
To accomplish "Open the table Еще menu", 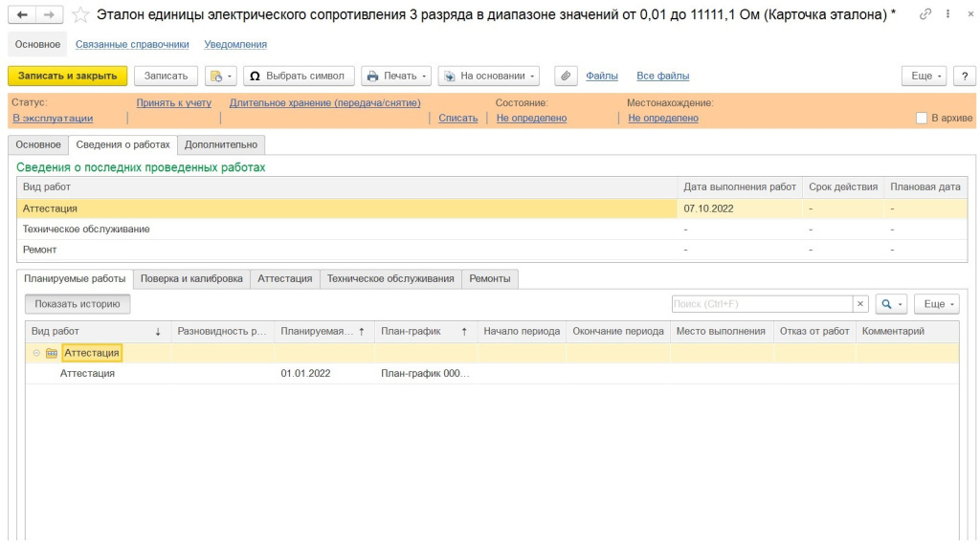I will 937,303.
